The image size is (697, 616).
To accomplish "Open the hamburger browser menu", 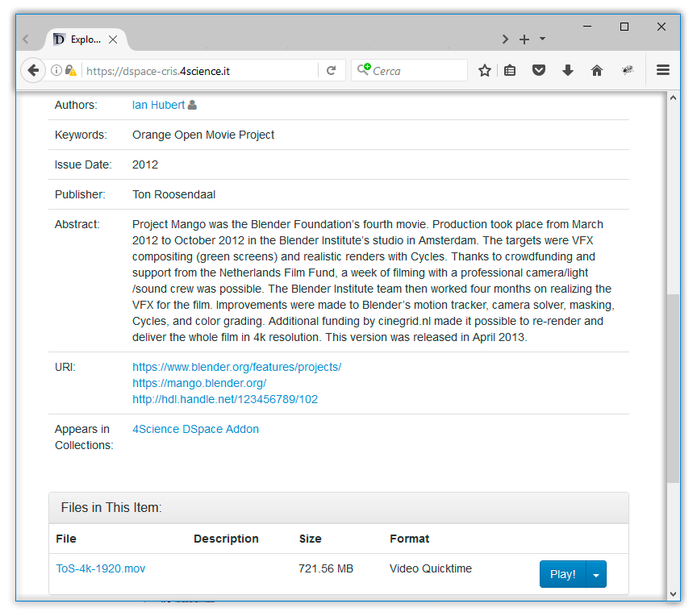I will click(x=663, y=70).
